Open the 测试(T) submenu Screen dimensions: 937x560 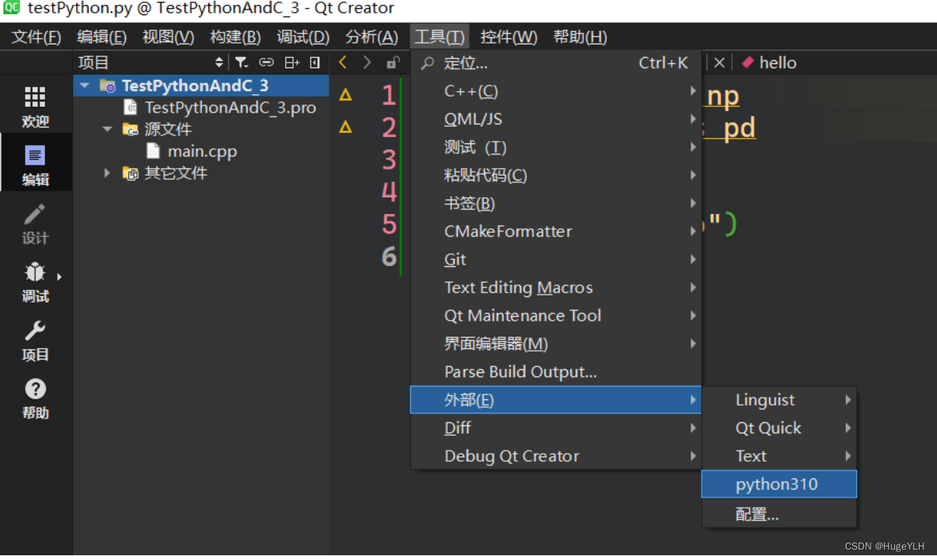click(556, 147)
